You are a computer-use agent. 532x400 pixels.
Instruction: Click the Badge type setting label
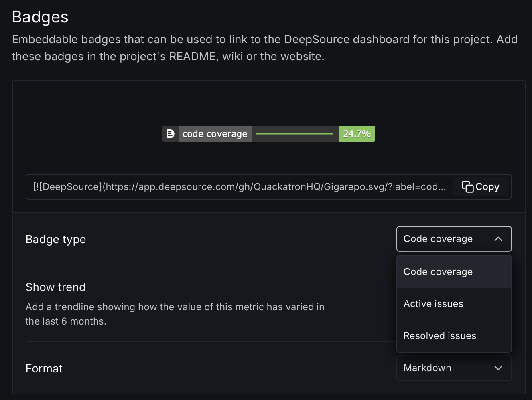tap(56, 239)
